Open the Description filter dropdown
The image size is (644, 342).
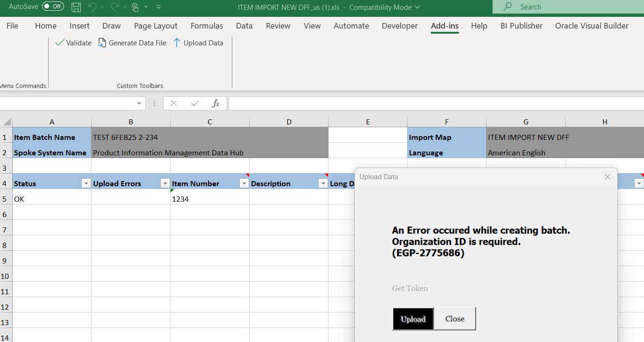[323, 183]
